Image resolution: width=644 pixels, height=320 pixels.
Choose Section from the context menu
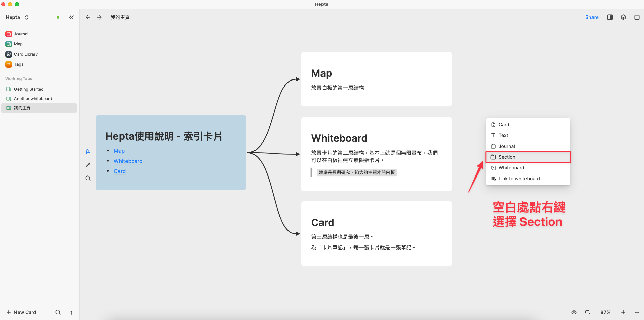click(507, 157)
